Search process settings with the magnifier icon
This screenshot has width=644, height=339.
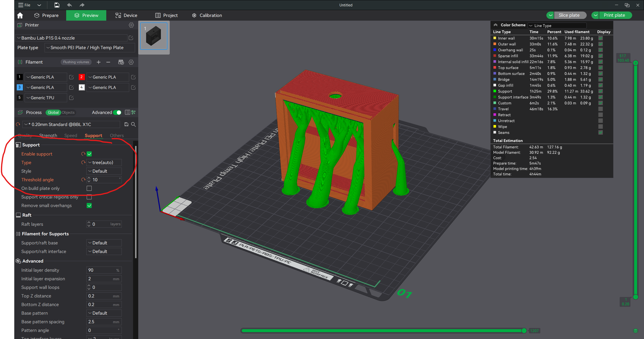(x=134, y=124)
